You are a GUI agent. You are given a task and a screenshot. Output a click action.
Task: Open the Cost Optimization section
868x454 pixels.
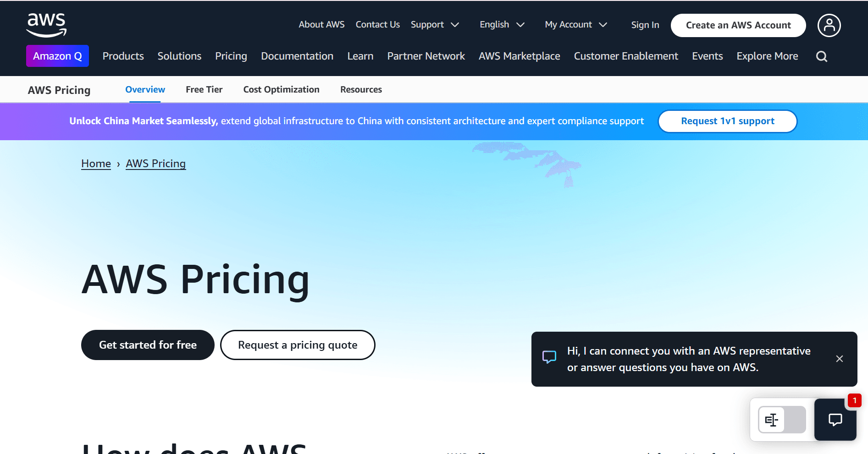(x=281, y=89)
